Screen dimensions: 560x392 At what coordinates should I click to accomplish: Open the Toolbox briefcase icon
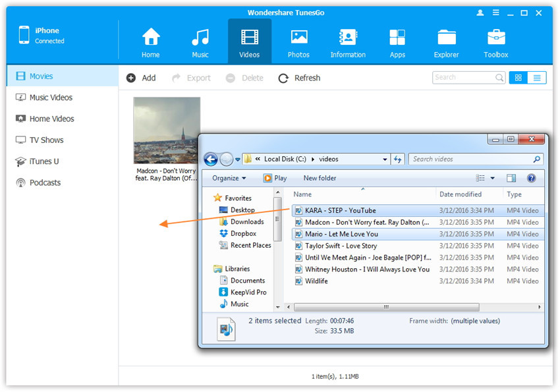click(x=495, y=37)
